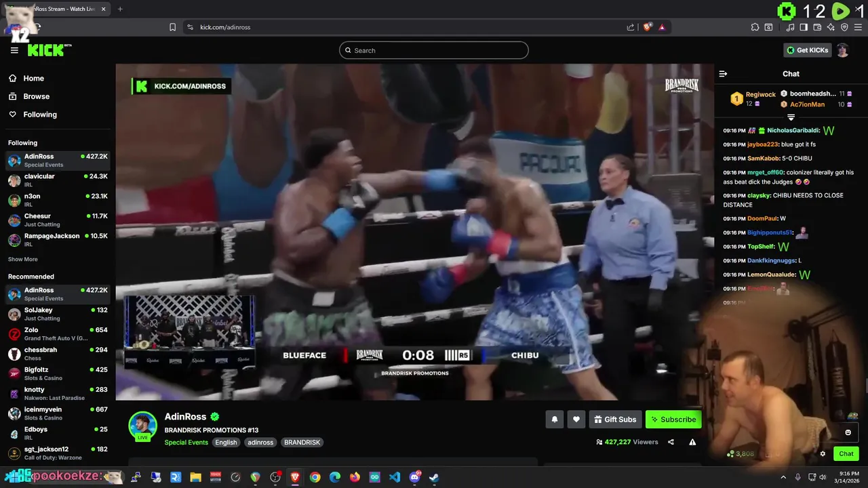
Task: Launch Firefox from the taskbar
Action: click(x=355, y=477)
